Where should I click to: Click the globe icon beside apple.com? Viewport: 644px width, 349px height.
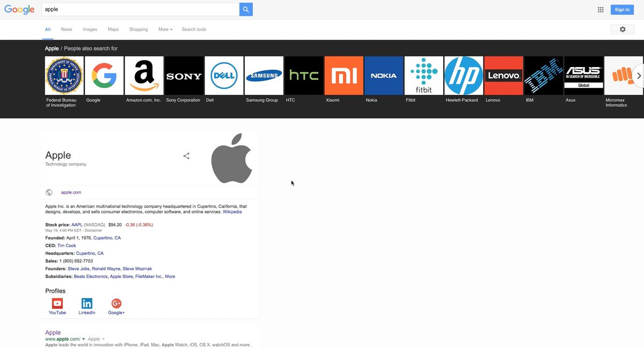click(49, 192)
